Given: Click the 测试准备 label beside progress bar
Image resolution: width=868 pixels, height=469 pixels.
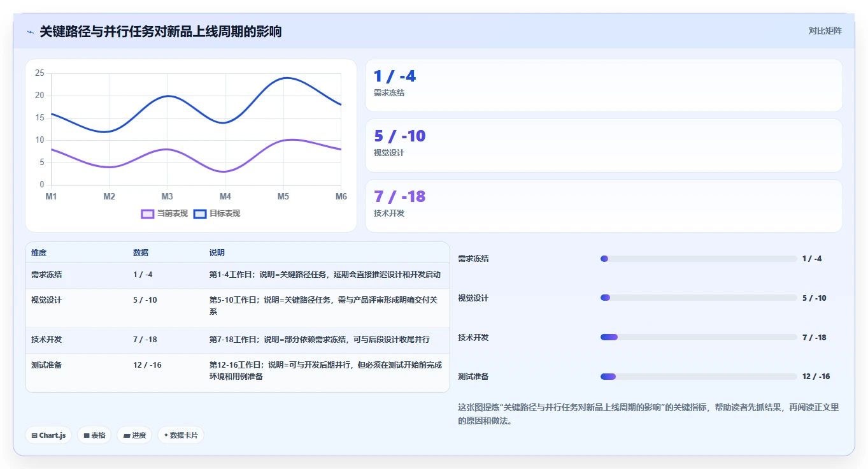Looking at the screenshot, I should click(473, 377).
